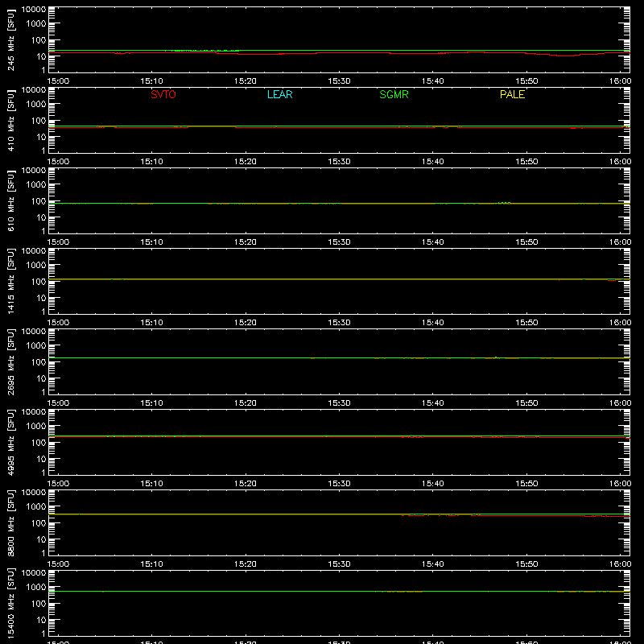Select the 10000 tick on 8800 MHz axis
644x644 pixels.
[34, 493]
